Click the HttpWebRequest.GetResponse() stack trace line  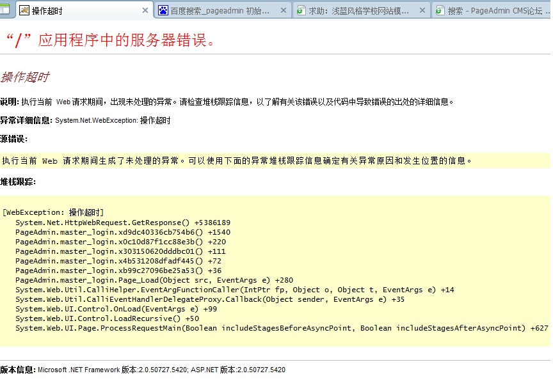tap(122, 223)
